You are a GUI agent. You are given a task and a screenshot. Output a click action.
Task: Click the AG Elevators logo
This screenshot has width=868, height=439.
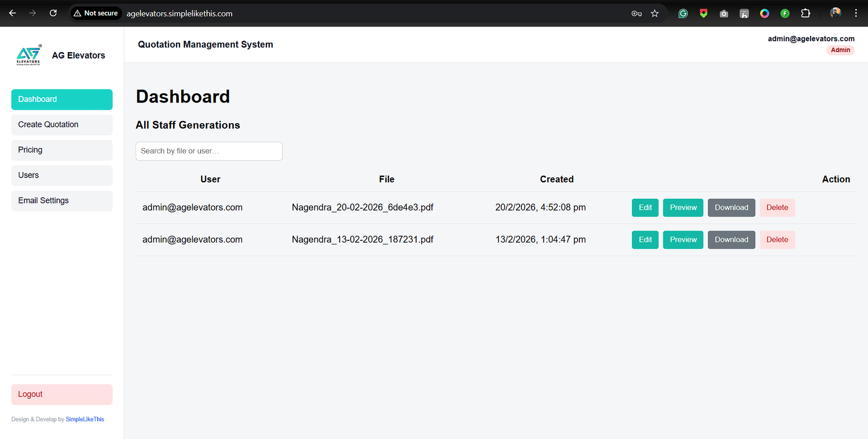pos(29,55)
